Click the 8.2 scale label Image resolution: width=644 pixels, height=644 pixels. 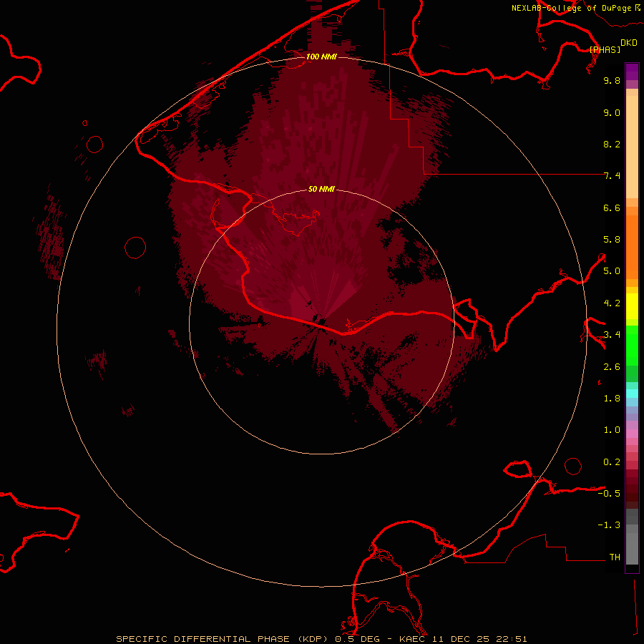pyautogui.click(x=612, y=145)
